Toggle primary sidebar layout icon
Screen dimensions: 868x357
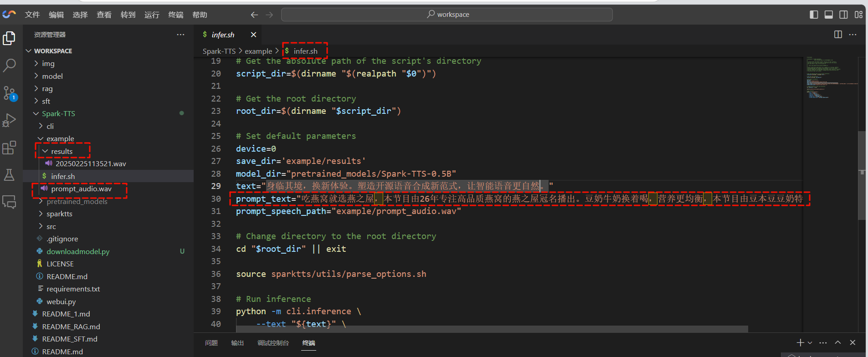coord(814,15)
